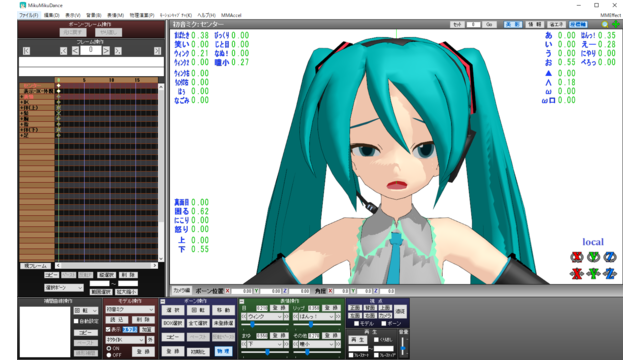
Task: Click the 物理 button in bone panel
Action: 223,351
